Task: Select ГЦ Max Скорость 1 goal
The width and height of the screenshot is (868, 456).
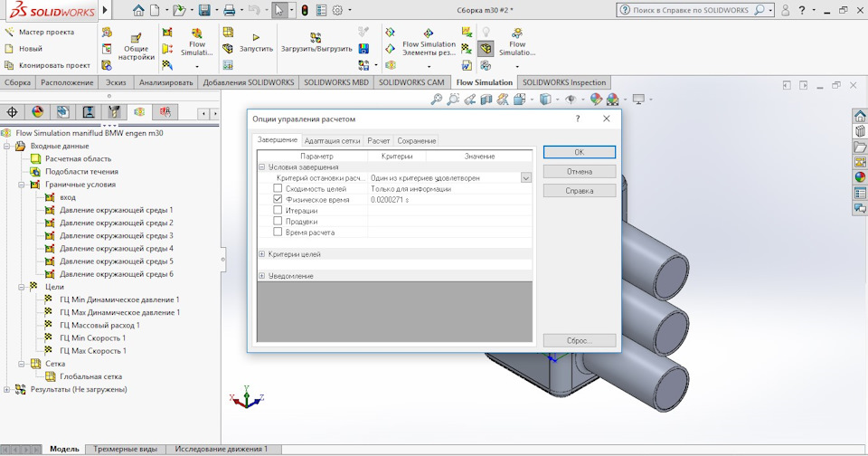Action: (x=93, y=351)
